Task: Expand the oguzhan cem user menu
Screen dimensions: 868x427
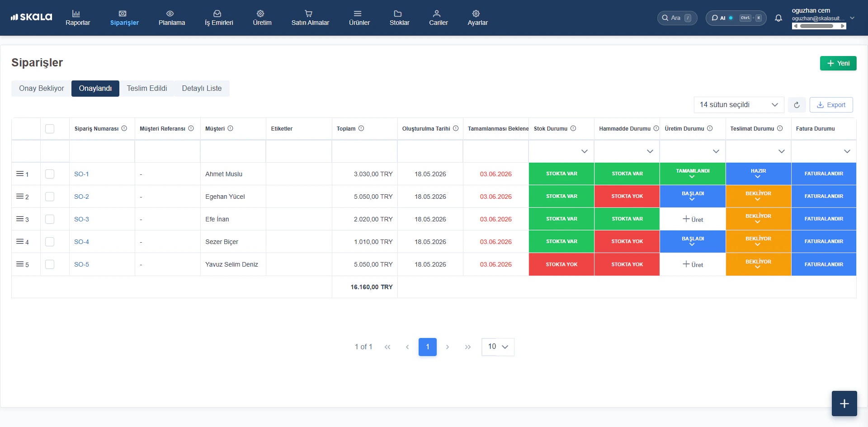Action: click(x=852, y=18)
